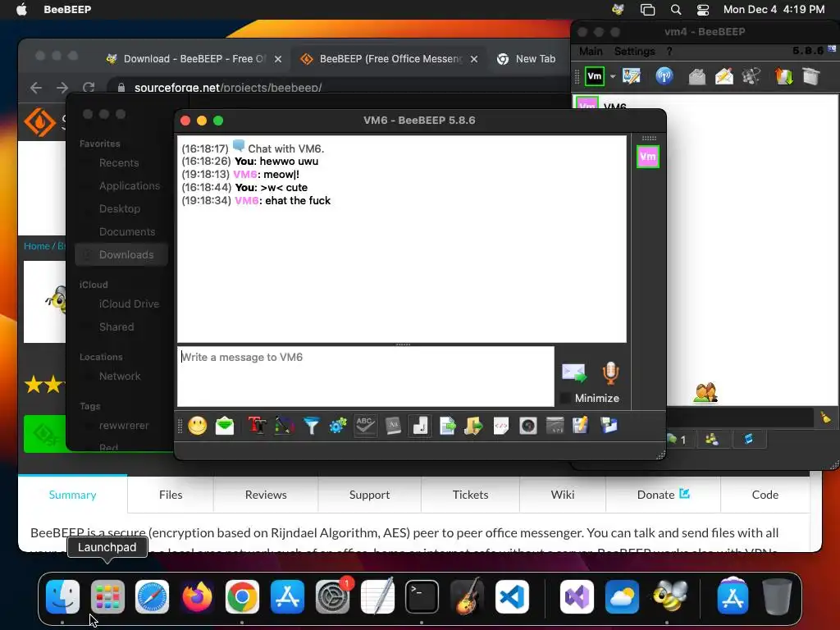Select the VM6 avatar in chat side panel
840x630 pixels.
pos(648,157)
